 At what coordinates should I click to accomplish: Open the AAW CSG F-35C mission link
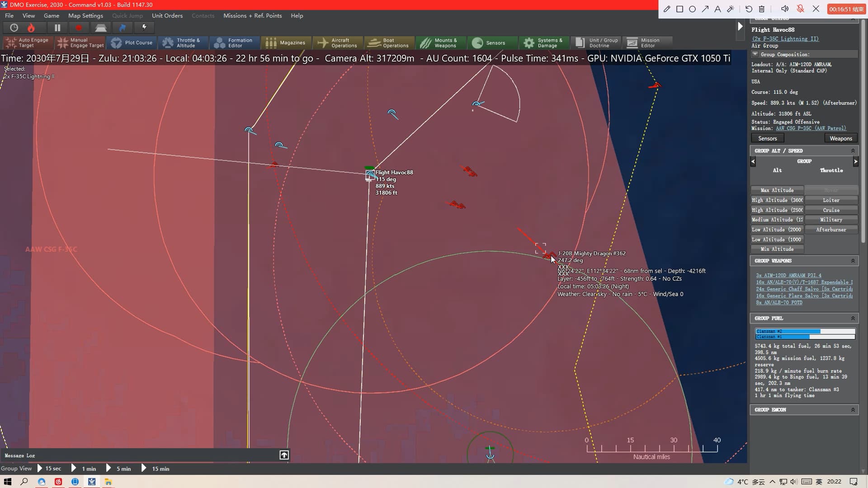811,128
